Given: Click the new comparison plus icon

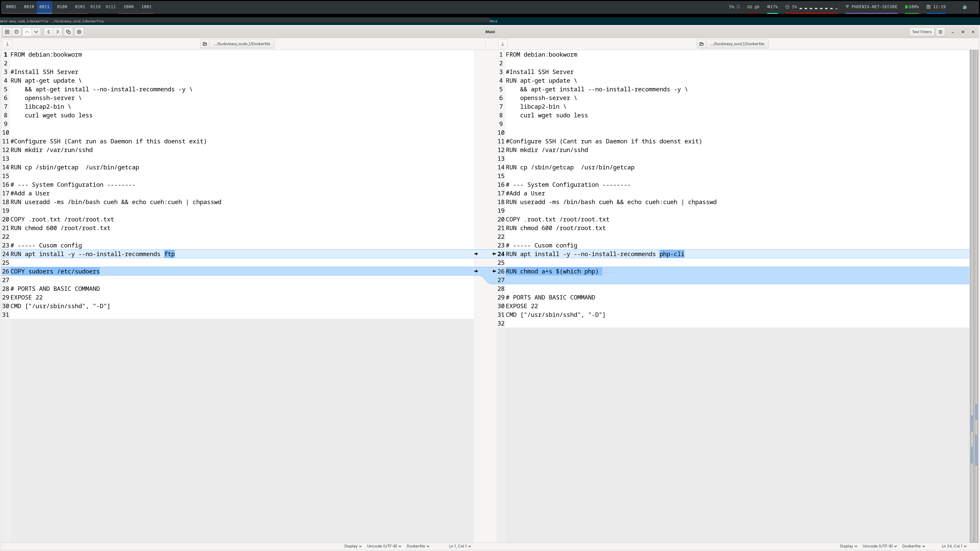Looking at the screenshot, I should tap(7, 32).
